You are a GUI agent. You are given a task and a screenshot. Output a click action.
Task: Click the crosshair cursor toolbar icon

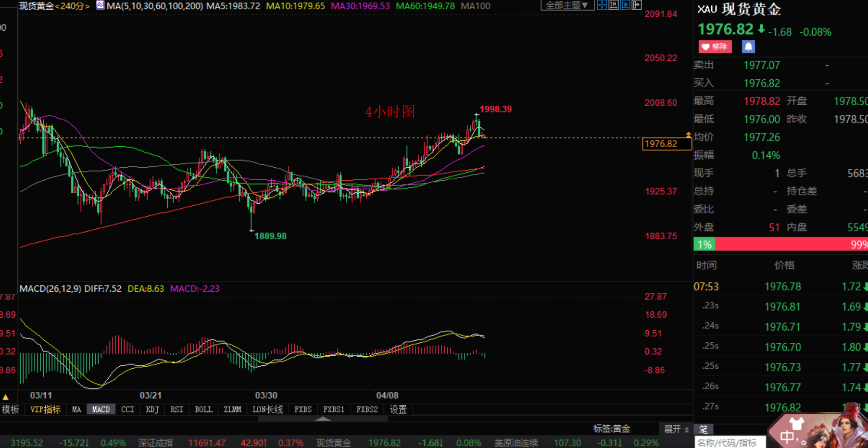click(x=602, y=5)
